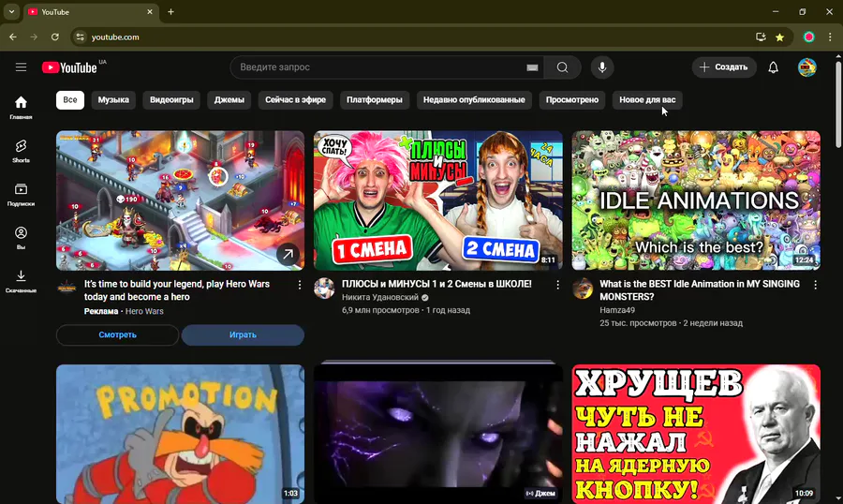The image size is (843, 504).
Task: Open the account avatar menu
Action: 807,67
